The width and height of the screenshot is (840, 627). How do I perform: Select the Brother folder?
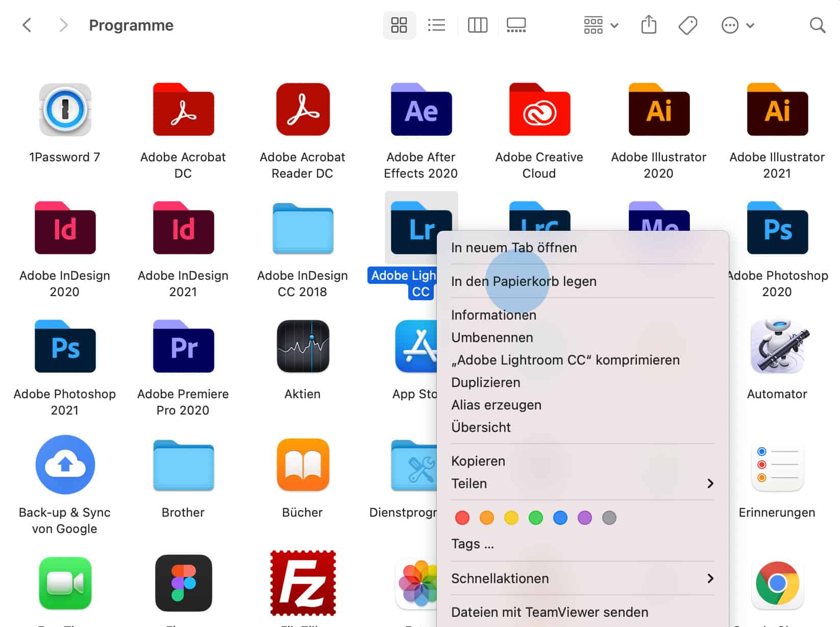183,465
